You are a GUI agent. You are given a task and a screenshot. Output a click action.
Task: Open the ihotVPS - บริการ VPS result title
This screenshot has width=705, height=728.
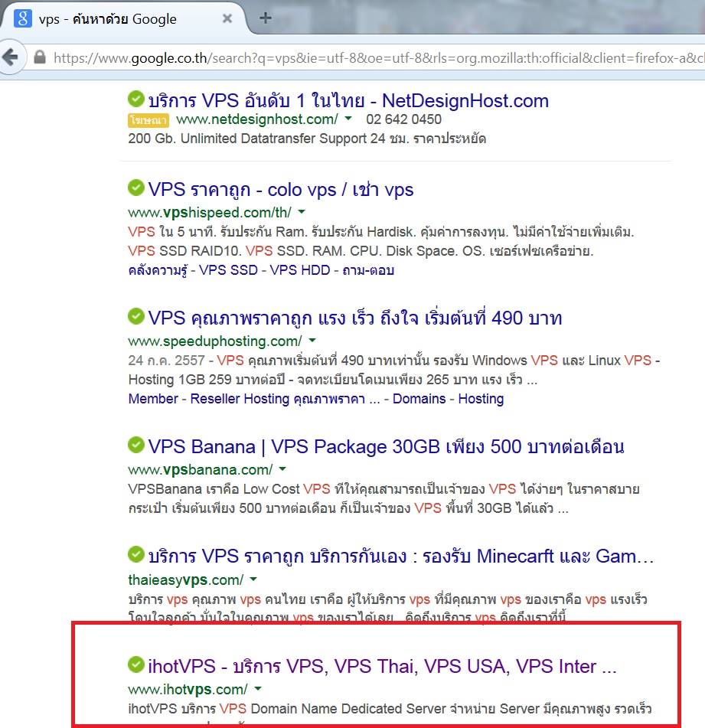(383, 667)
